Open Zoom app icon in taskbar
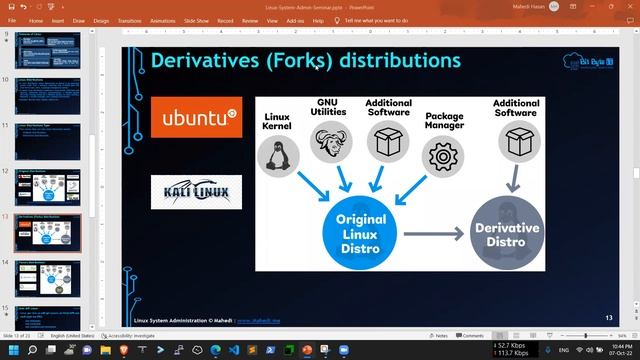Screen dimensions: 640x360 point(344,350)
